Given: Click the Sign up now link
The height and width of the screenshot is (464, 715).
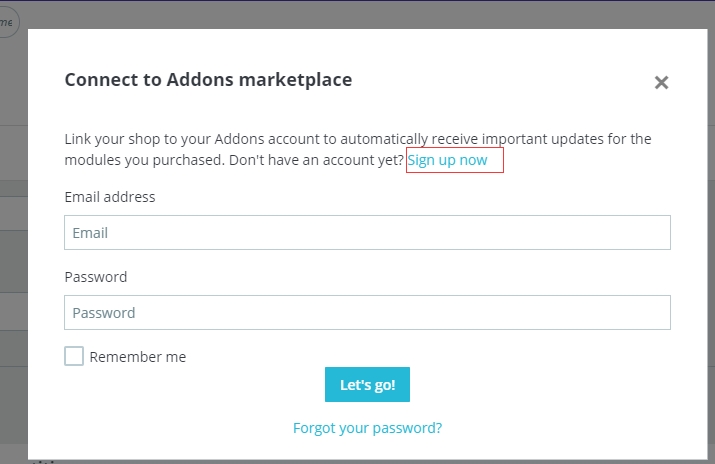Looking at the screenshot, I should click(447, 161).
